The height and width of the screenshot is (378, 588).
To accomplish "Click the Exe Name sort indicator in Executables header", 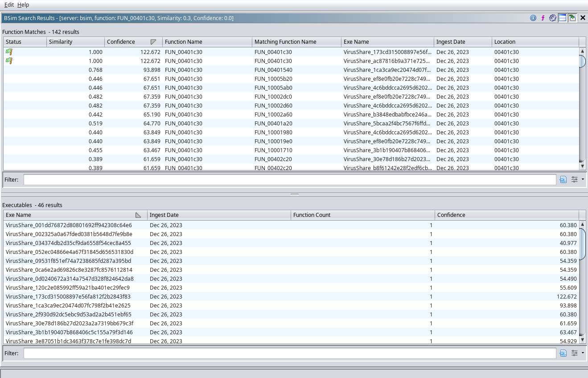I will point(138,215).
